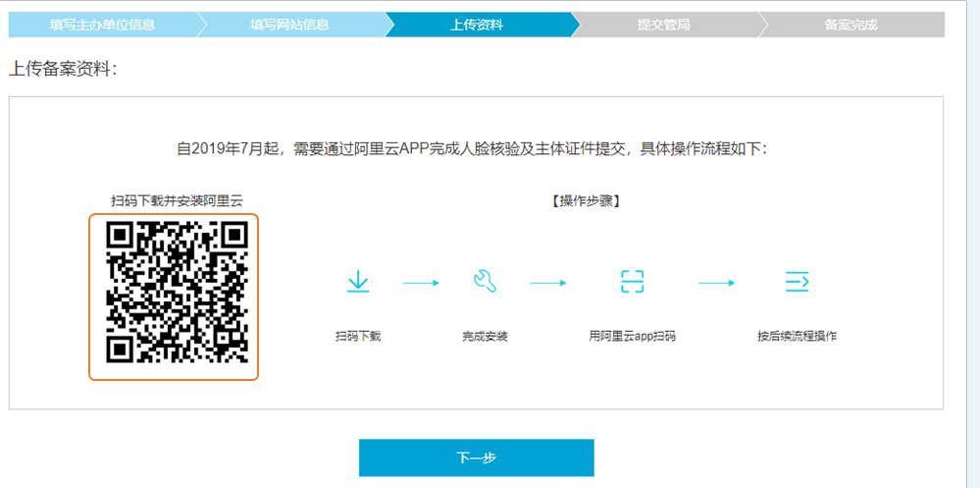Click the scan frame icon

pyautogui.click(x=633, y=282)
